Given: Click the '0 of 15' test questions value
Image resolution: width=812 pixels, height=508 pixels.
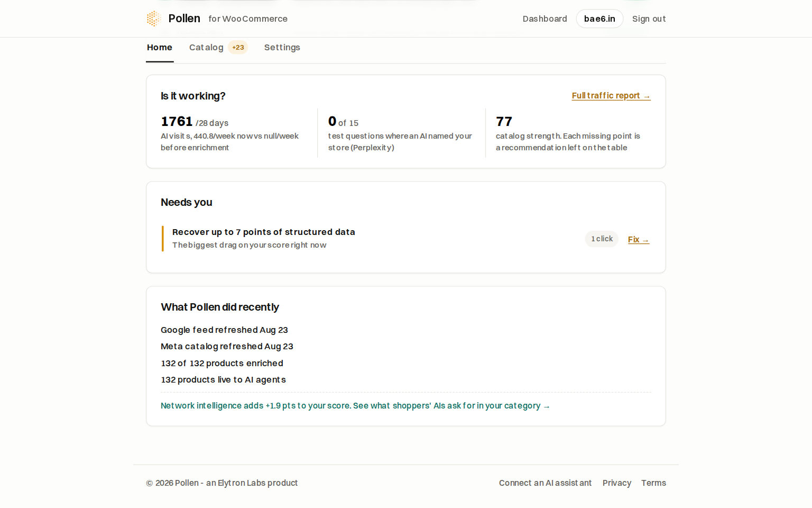Looking at the screenshot, I should click(343, 122).
